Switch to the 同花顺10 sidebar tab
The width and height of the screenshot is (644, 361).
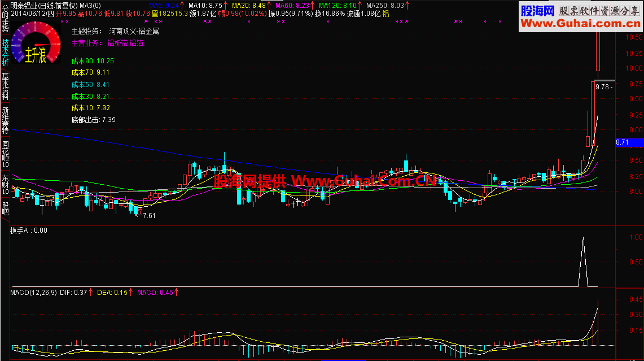(5, 154)
